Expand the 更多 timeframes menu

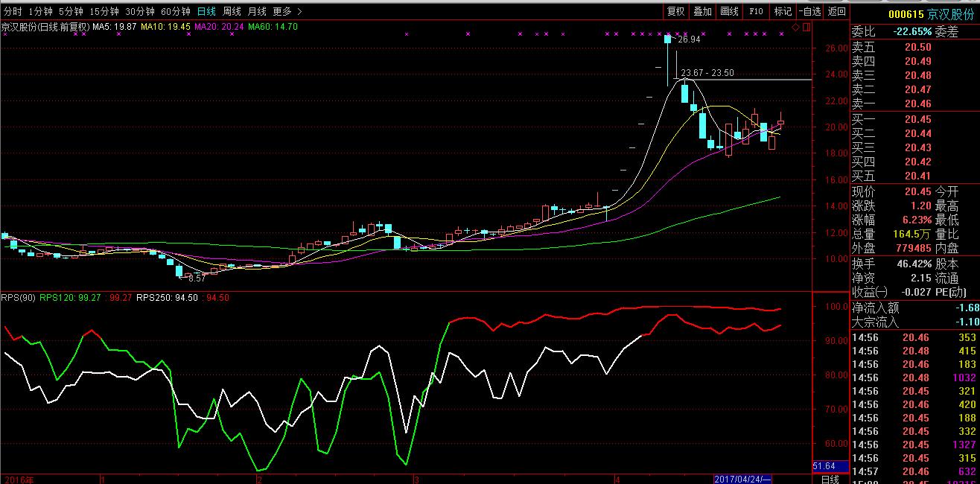pyautogui.click(x=287, y=11)
